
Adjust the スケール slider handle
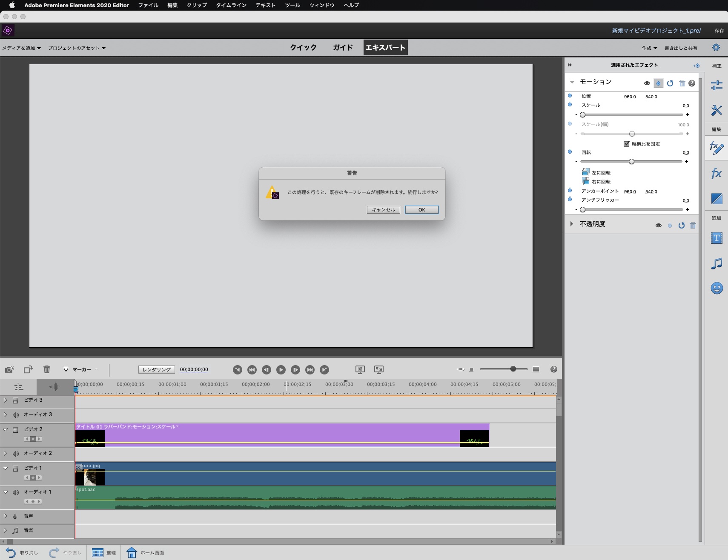(x=583, y=115)
